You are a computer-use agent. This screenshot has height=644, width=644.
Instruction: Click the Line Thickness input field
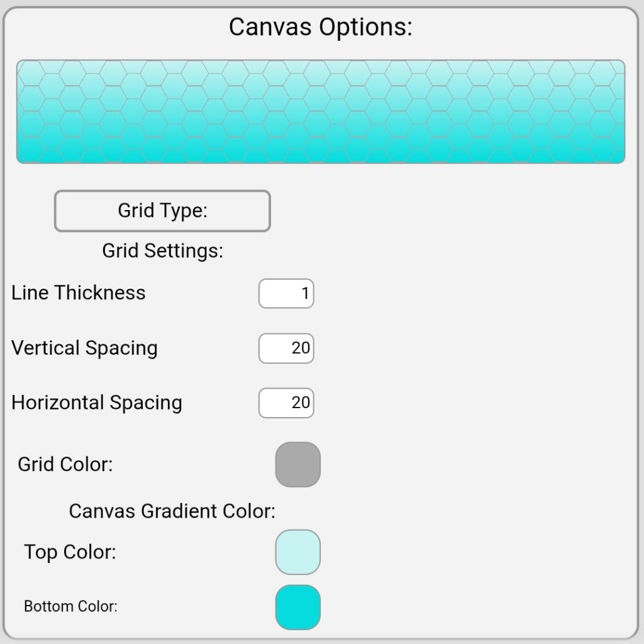click(x=286, y=294)
